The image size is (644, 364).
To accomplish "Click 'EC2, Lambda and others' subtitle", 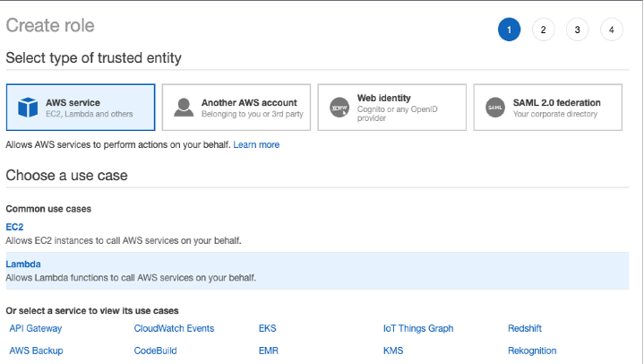I will click(90, 114).
